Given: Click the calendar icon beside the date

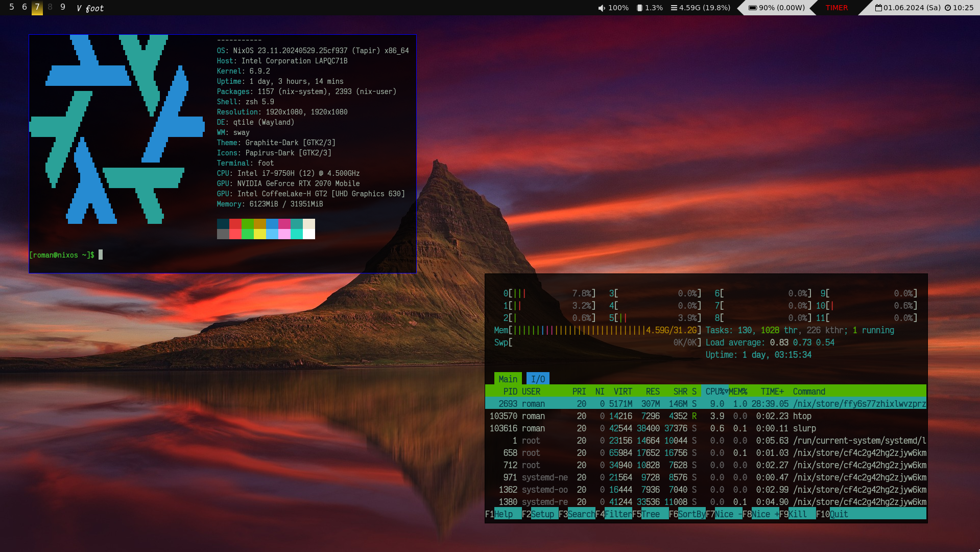Looking at the screenshot, I should (x=878, y=8).
